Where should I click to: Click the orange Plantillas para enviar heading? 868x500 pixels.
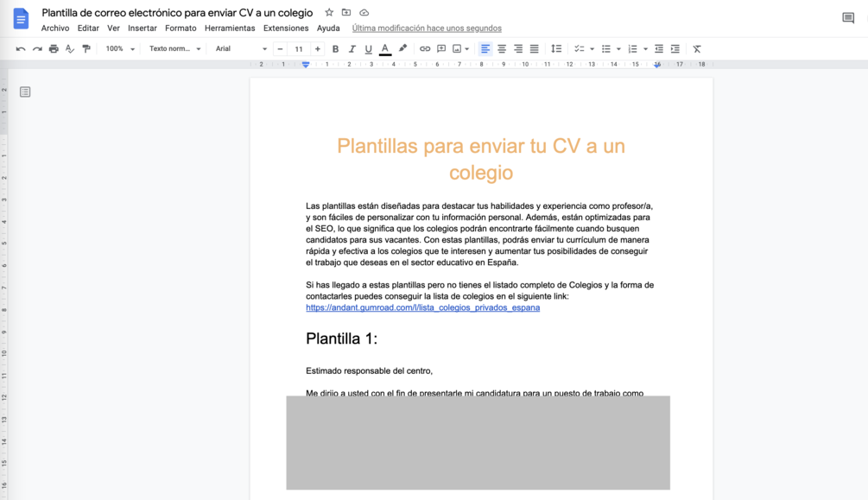(x=481, y=159)
